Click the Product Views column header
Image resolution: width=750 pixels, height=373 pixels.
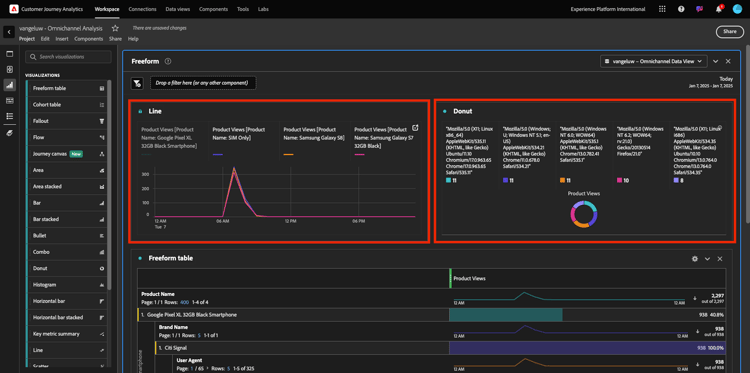[x=469, y=278]
